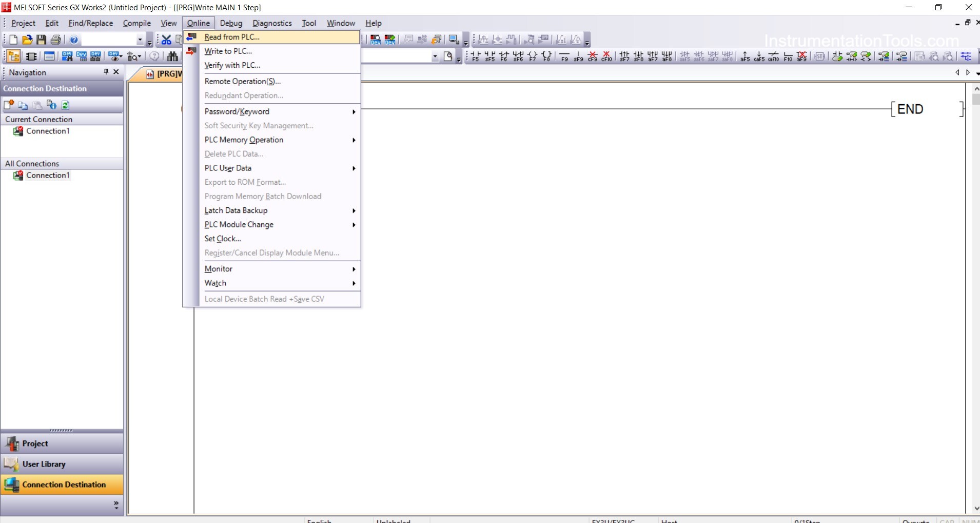980x523 pixels.
Task: Save the project with floppy icon
Action: pos(41,40)
